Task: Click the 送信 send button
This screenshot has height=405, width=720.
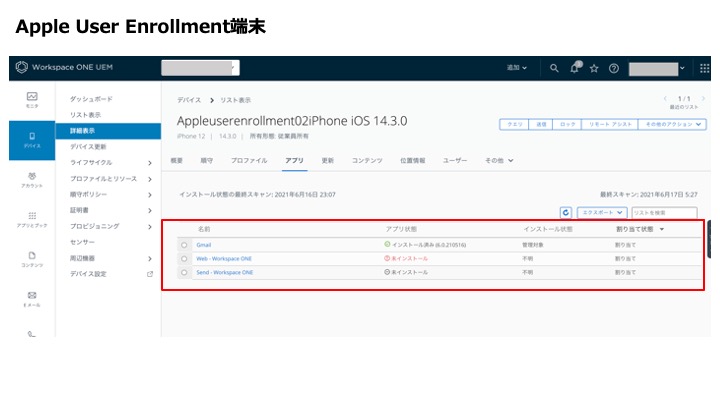Action: click(x=541, y=124)
